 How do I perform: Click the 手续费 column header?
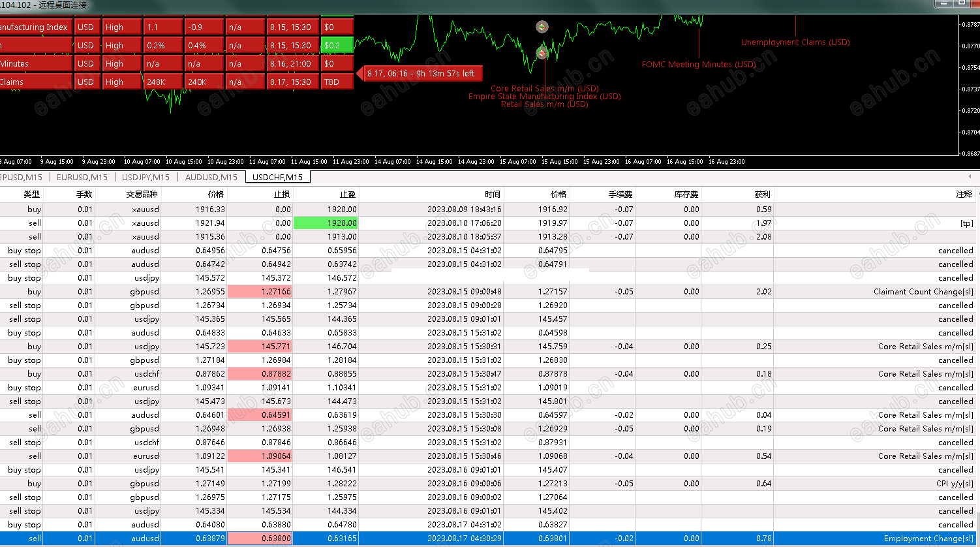coord(620,194)
